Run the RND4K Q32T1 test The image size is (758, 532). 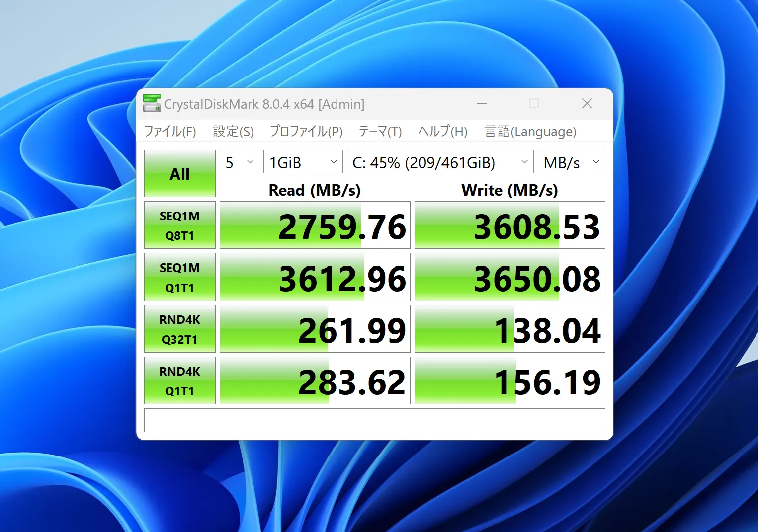[180, 329]
